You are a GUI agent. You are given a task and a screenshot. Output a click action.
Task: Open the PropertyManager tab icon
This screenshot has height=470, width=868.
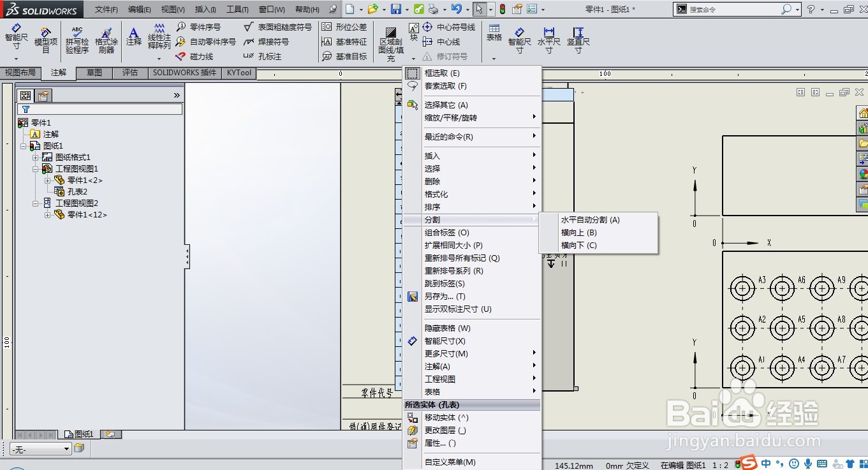(43, 96)
